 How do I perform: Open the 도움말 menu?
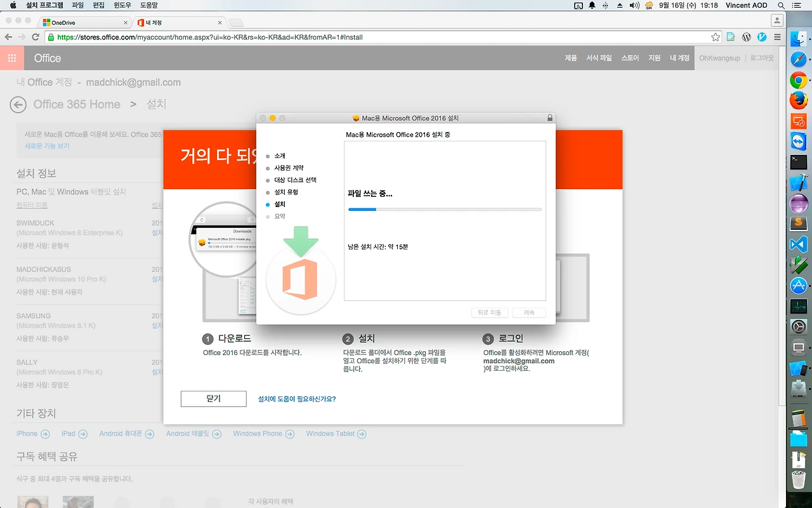[148, 5]
